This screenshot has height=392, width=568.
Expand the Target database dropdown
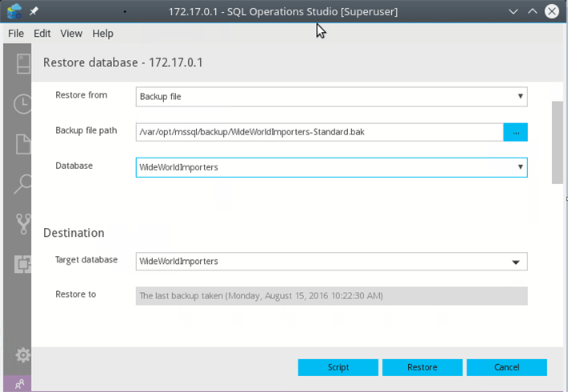(331, 261)
